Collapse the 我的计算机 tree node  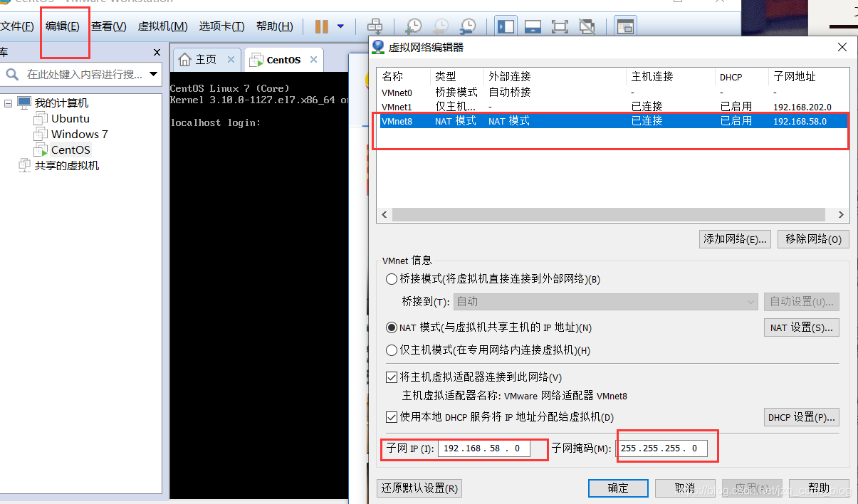(x=8, y=103)
